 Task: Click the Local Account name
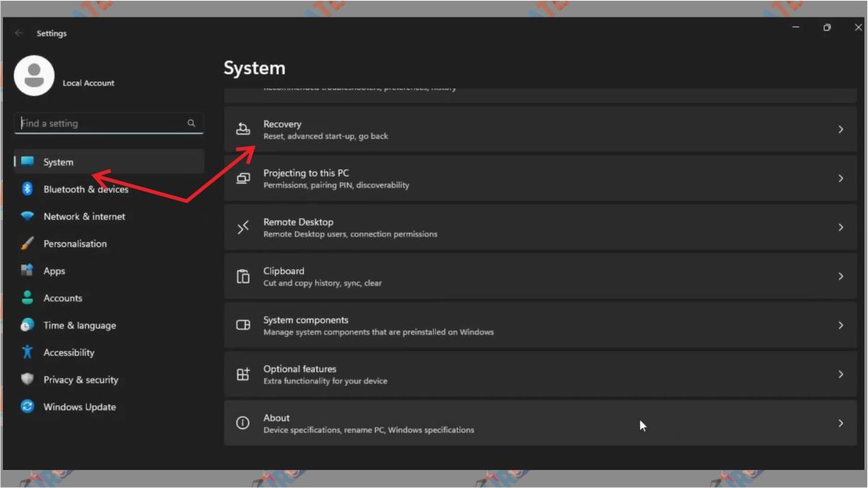pyautogui.click(x=89, y=83)
